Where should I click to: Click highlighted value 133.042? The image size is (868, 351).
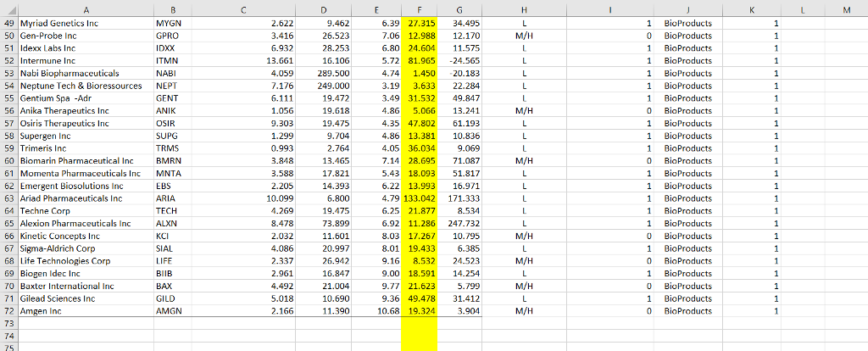click(x=419, y=198)
